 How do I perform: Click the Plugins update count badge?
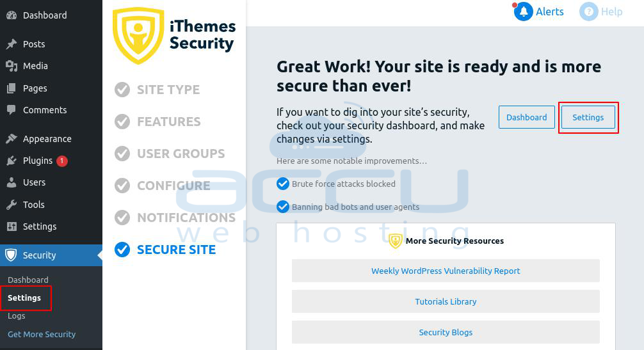[62, 161]
